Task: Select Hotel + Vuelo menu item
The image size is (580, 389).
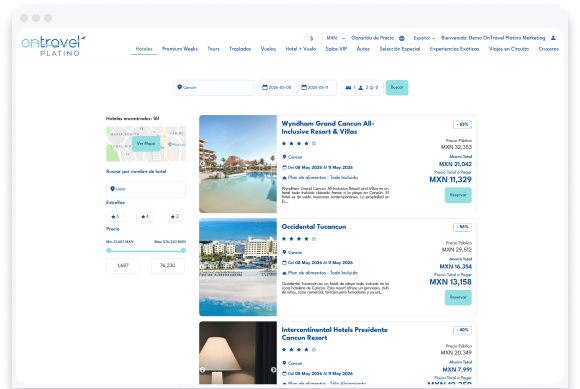Action: tap(301, 49)
